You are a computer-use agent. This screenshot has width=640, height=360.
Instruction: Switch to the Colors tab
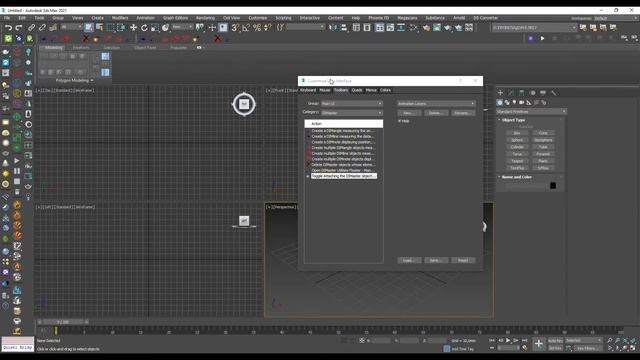pos(385,90)
